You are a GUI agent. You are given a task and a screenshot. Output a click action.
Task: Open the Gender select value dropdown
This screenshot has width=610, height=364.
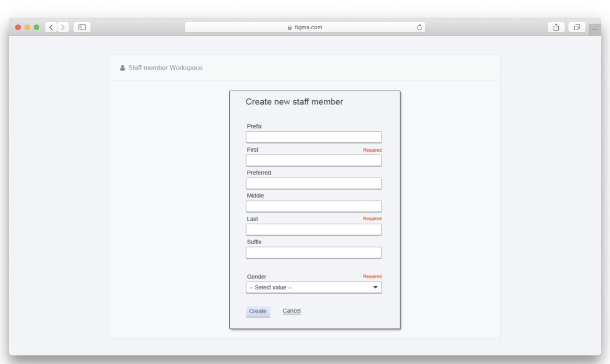(x=314, y=287)
